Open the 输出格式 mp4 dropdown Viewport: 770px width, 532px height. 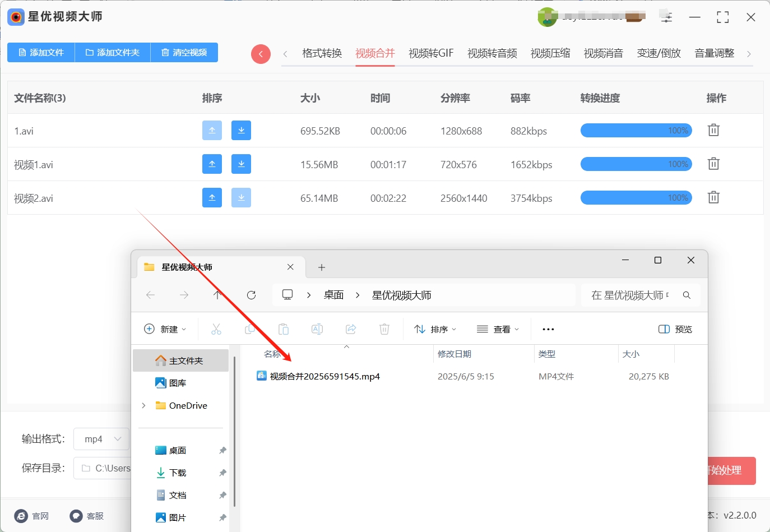point(101,439)
